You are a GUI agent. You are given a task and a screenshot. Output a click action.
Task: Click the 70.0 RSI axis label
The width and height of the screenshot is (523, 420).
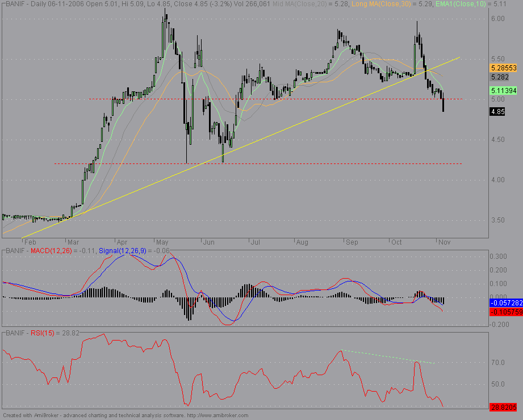click(x=497, y=363)
